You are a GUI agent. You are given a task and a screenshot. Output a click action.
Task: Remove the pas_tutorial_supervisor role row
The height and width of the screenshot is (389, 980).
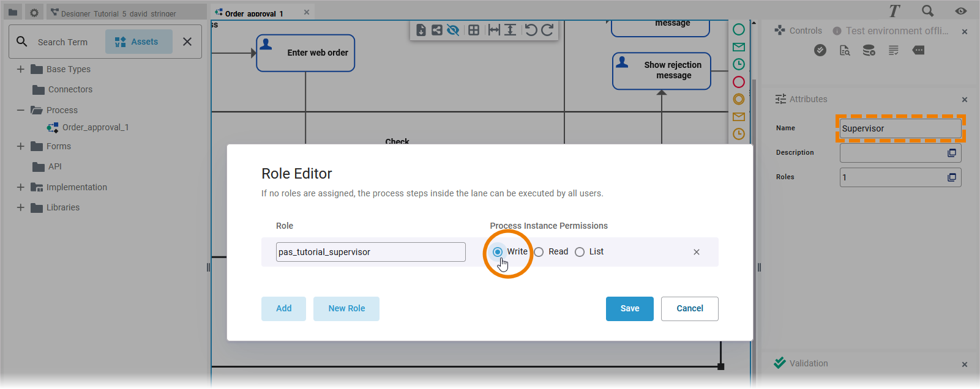696,252
